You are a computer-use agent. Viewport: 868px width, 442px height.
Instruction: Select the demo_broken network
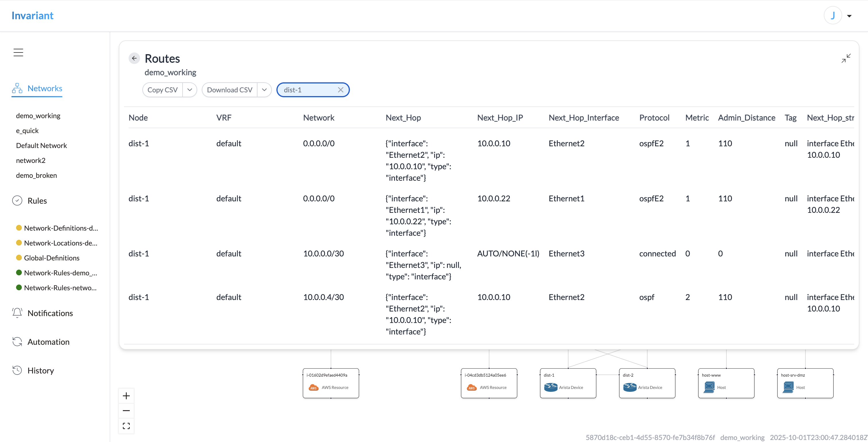[36, 175]
